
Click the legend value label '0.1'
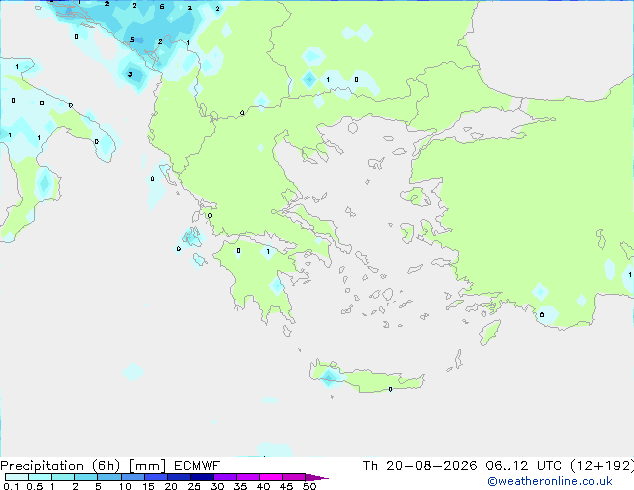tap(11, 486)
